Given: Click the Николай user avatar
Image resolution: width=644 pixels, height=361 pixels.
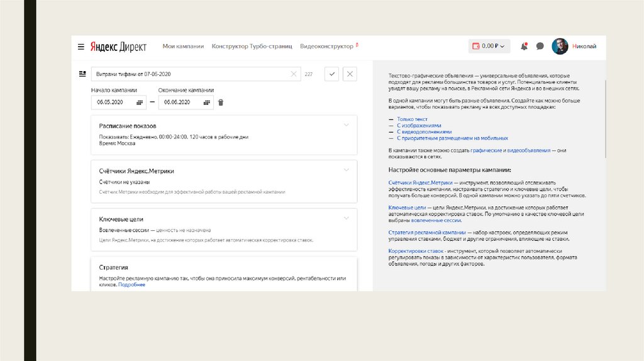Looking at the screenshot, I should click(x=560, y=47).
